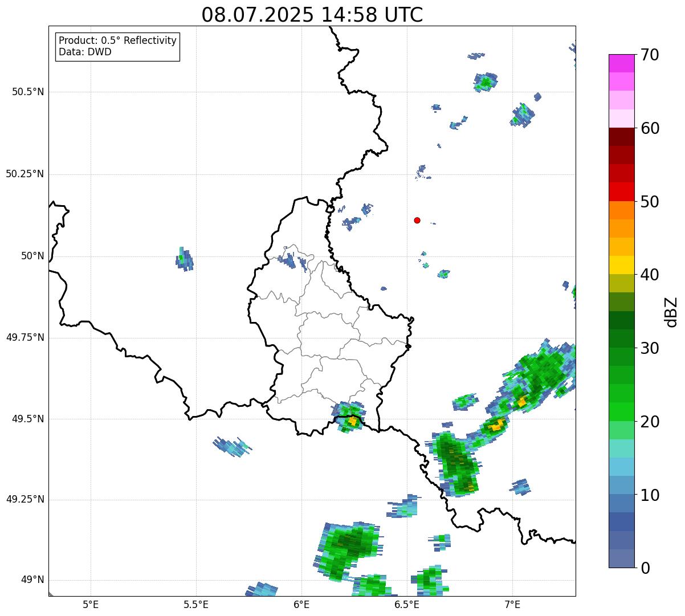Click the 50.25°N latitude label
This screenshot has height=616, width=685.
25,174
